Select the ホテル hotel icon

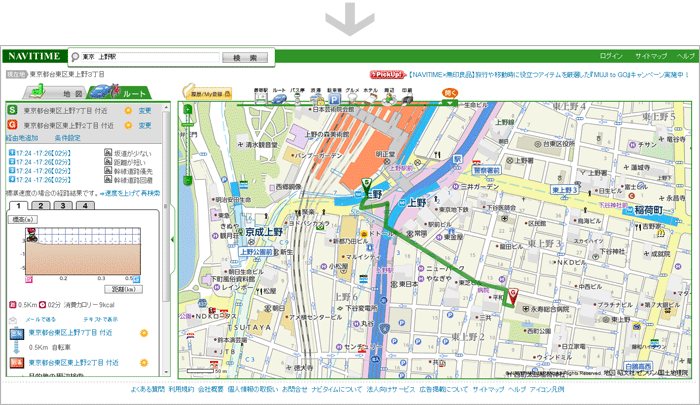[x=371, y=96]
